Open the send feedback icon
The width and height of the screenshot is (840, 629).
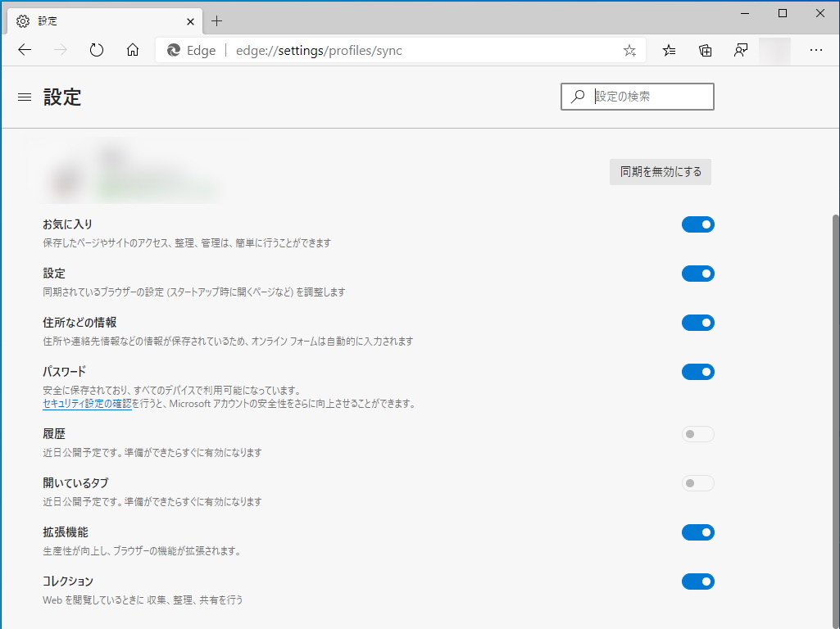741,50
